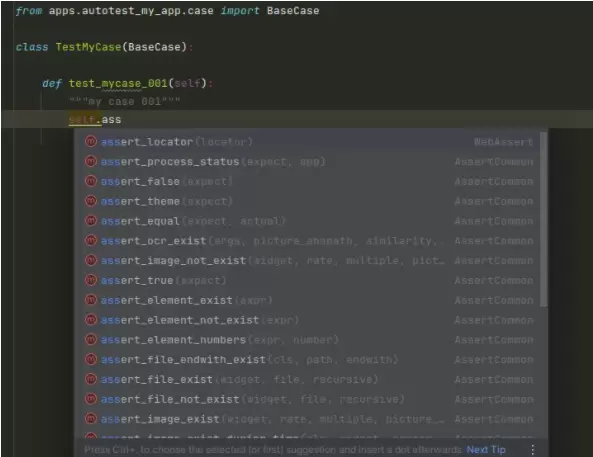
Task: Click the completion popup scrollbar thumb
Action: click(x=543, y=219)
